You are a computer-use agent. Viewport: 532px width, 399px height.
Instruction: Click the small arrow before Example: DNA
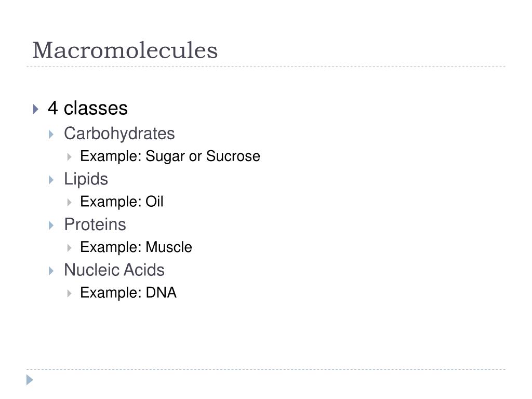[69, 294]
